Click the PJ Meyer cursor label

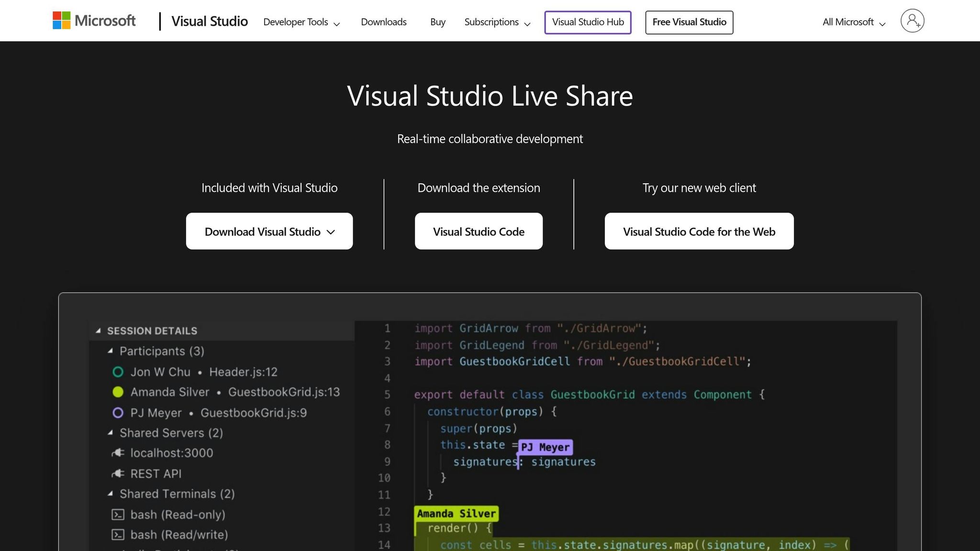[546, 447]
